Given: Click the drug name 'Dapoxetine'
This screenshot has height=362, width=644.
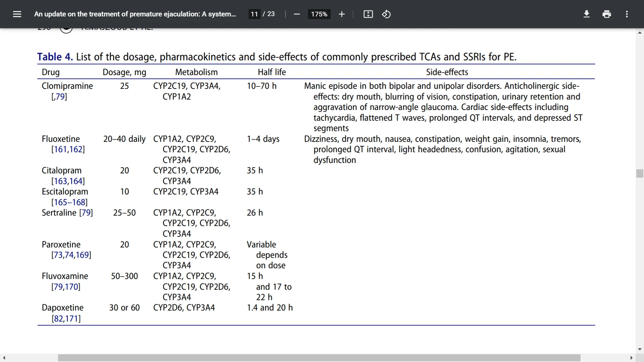Looking at the screenshot, I should [x=63, y=308].
